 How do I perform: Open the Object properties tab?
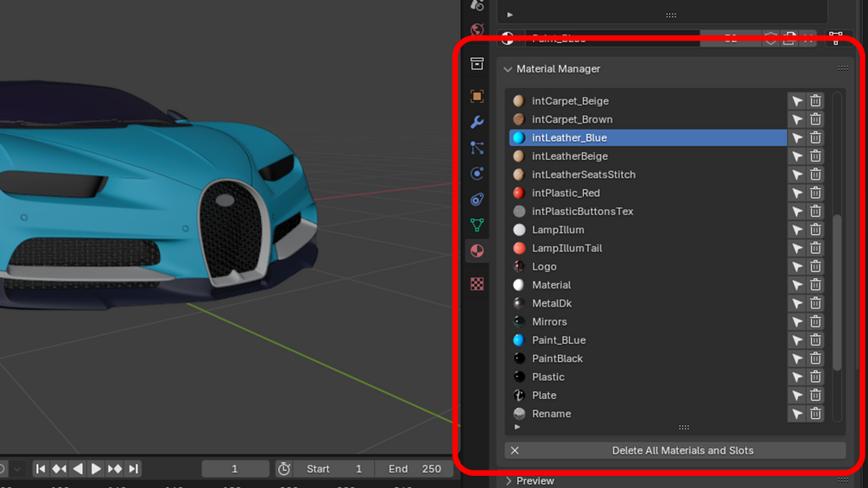click(x=477, y=96)
